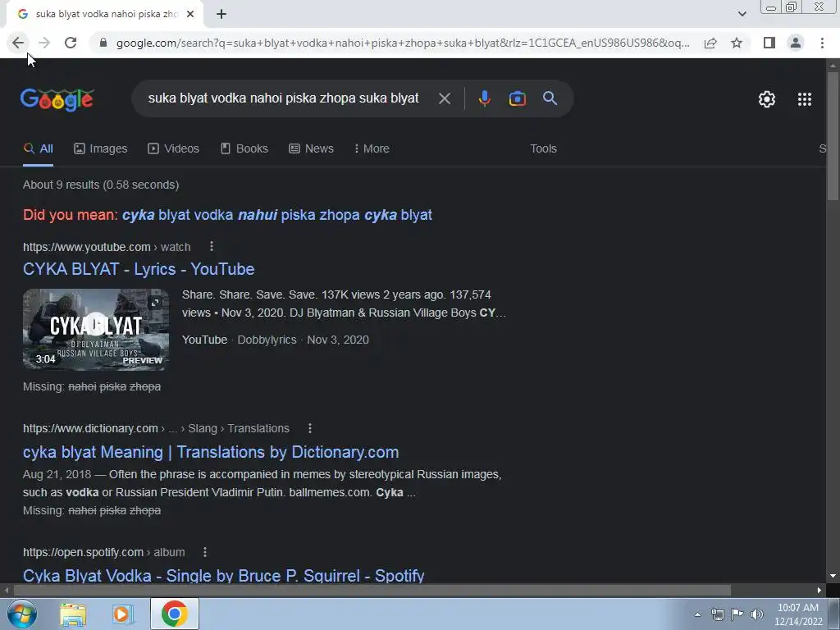Screen dimensions: 840x630
Task: Open the Action Center flag icon
Action: tap(737, 614)
